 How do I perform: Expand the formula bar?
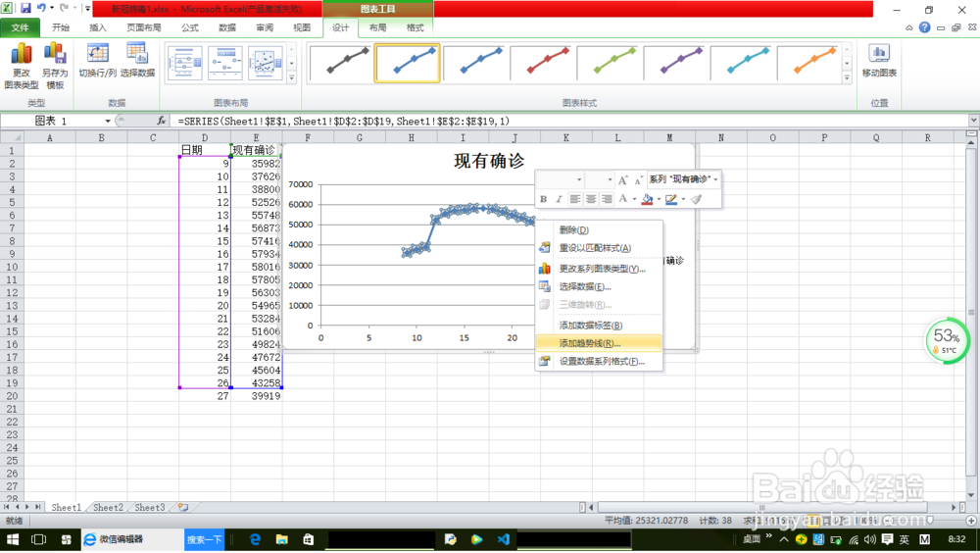click(x=974, y=120)
